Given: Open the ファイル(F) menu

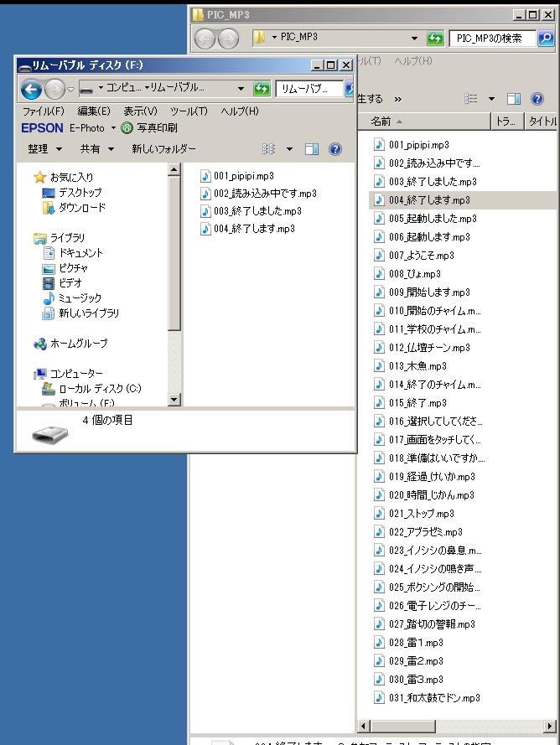Looking at the screenshot, I should coord(44,111).
